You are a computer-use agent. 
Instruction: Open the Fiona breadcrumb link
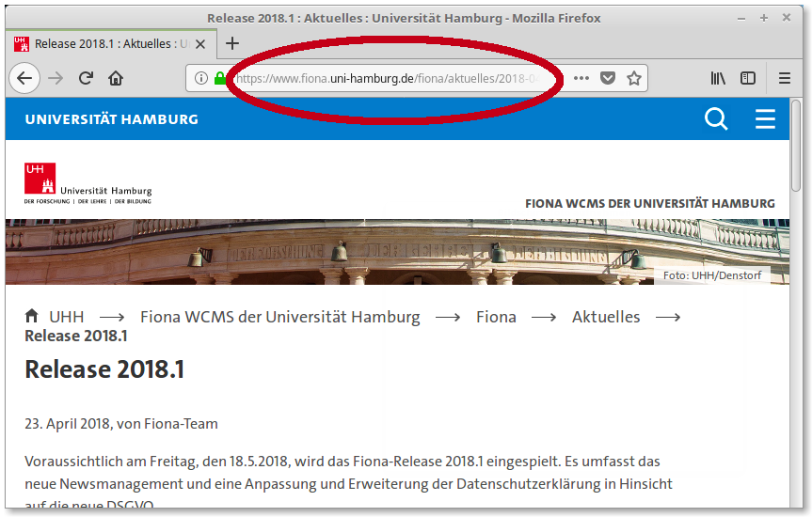click(496, 317)
